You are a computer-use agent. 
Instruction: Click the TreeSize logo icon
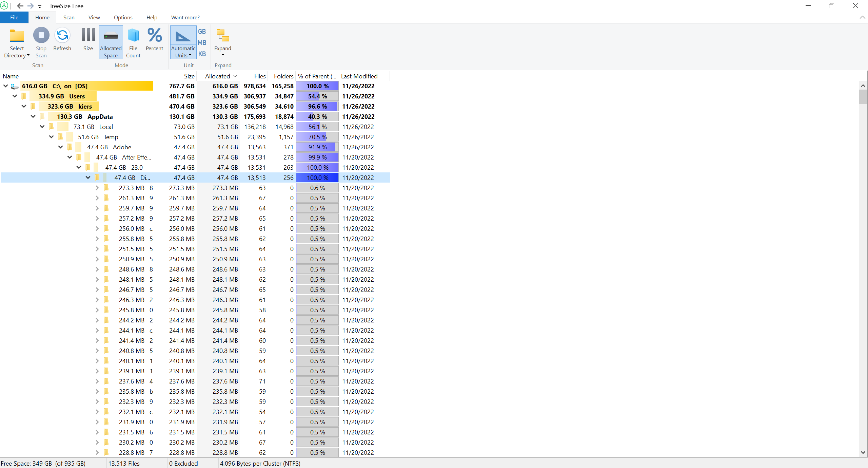click(x=4, y=6)
